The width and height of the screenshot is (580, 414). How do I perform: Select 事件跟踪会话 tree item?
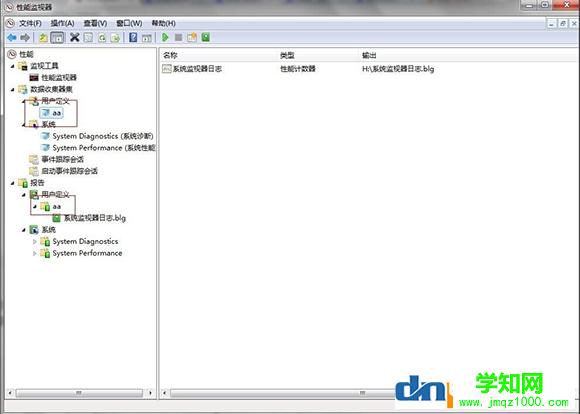pyautogui.click(x=63, y=159)
